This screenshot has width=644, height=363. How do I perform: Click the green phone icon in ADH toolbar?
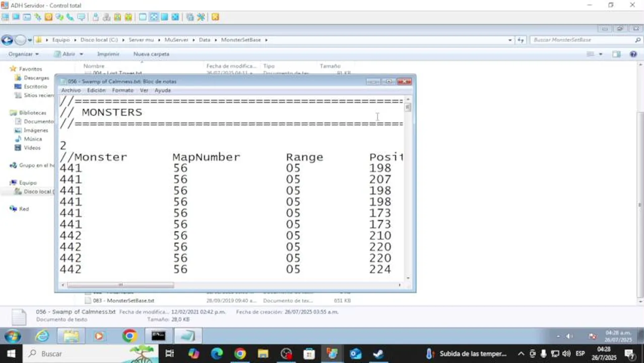coord(71,17)
